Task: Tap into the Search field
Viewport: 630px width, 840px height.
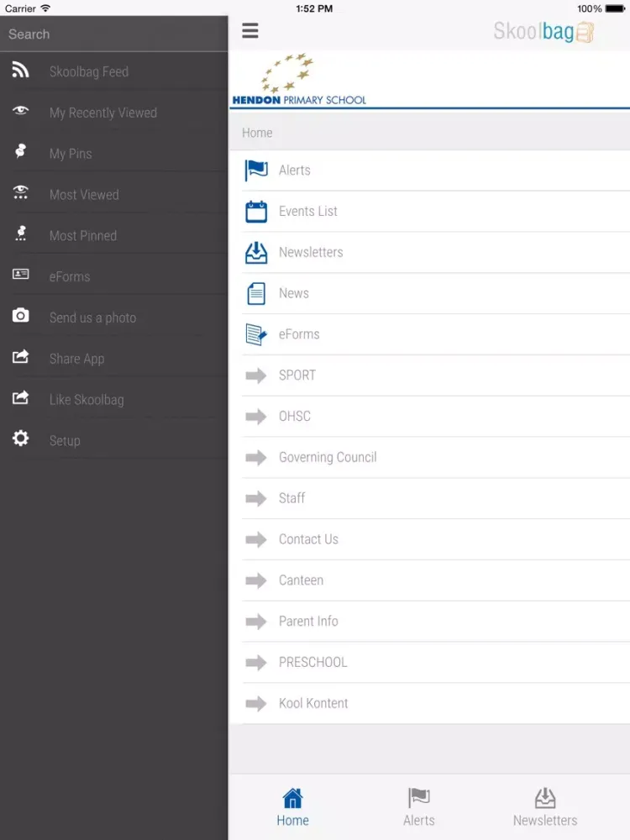Action: 113,34
